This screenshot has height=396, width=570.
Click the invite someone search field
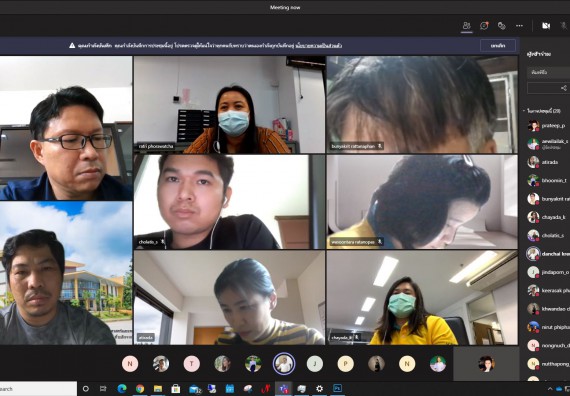pos(548,72)
